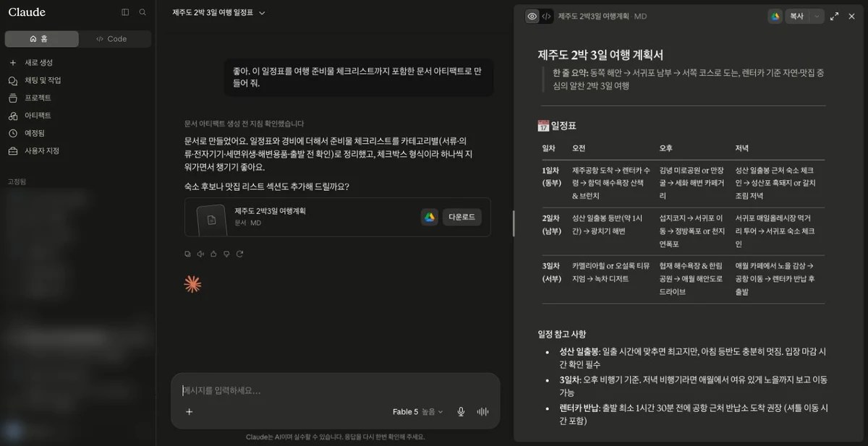Click the panel divider handle between chat and artifact

click(x=513, y=223)
